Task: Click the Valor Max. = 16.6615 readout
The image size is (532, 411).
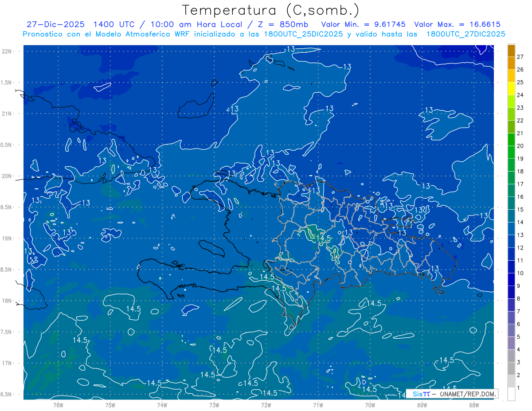Action: click(x=457, y=24)
